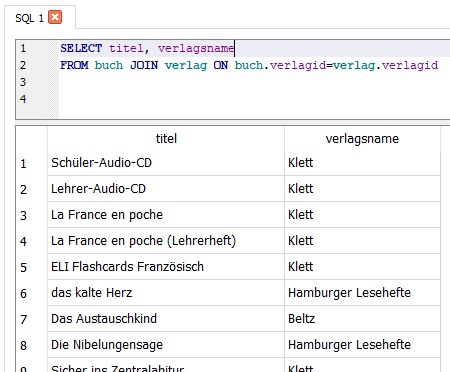Select the das kalte Herz cell

pos(166,293)
